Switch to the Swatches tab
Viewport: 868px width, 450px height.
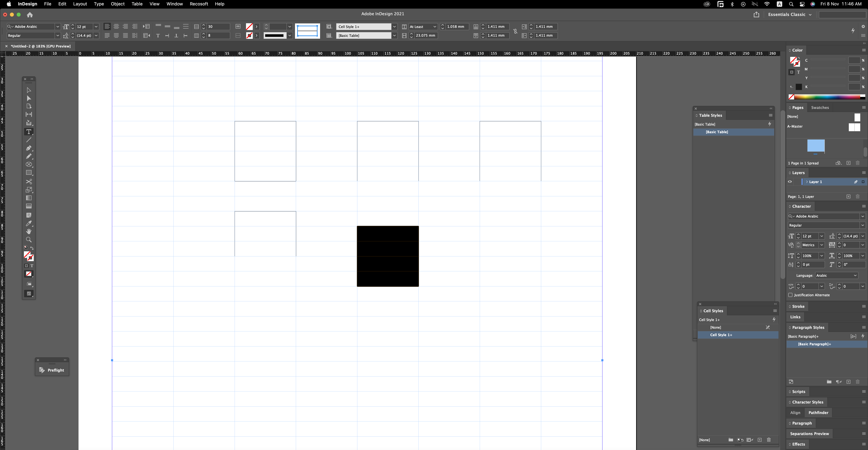(821, 107)
